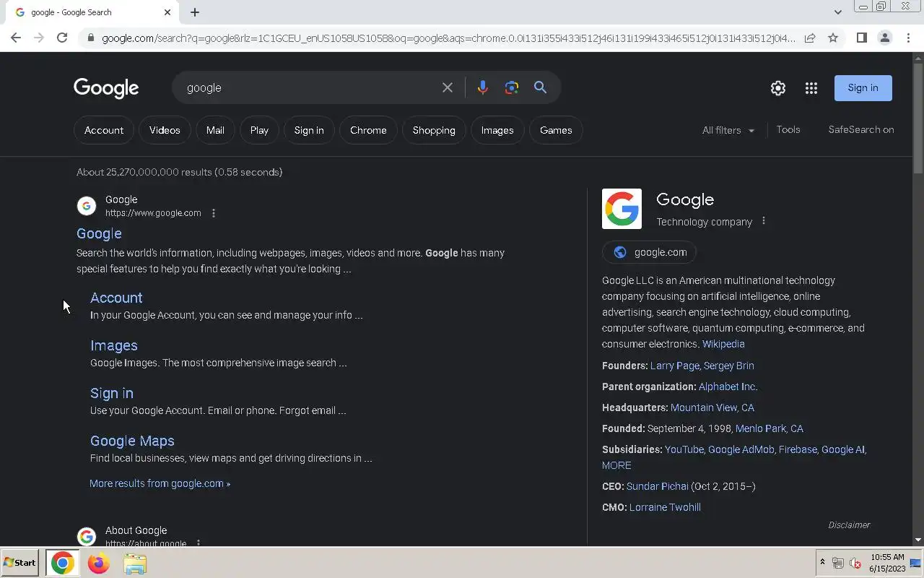Viewport: 924px width, 578px height.
Task: Reload the current page
Action: [x=62, y=38]
